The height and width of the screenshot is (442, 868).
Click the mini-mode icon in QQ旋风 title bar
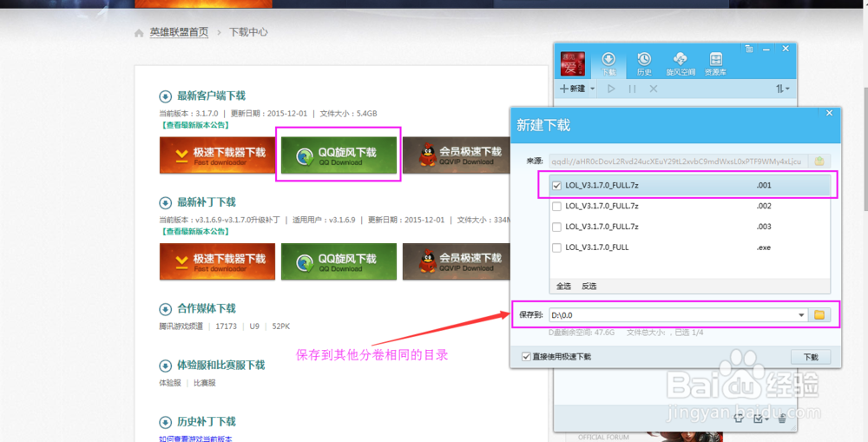tap(749, 49)
